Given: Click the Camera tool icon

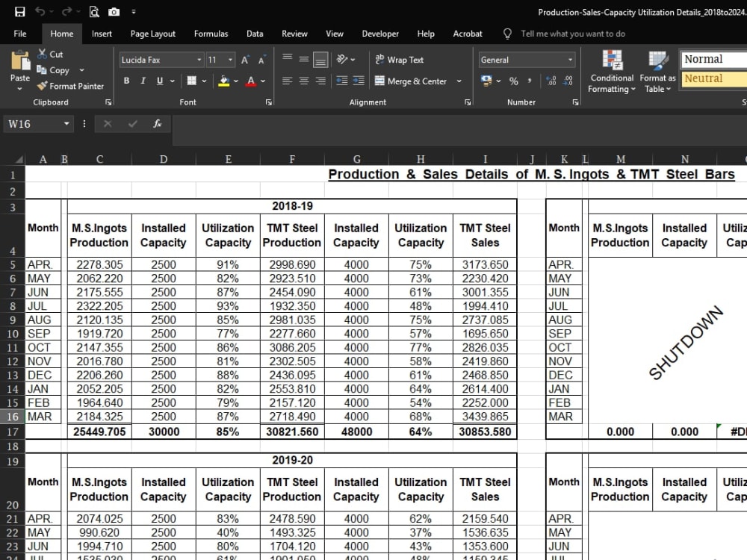Looking at the screenshot, I should (x=114, y=12).
